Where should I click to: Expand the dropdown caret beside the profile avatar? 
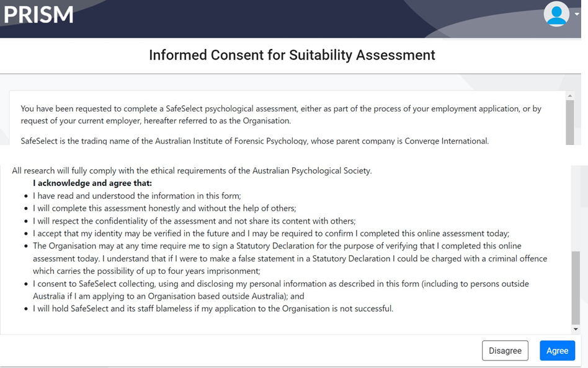tap(577, 15)
